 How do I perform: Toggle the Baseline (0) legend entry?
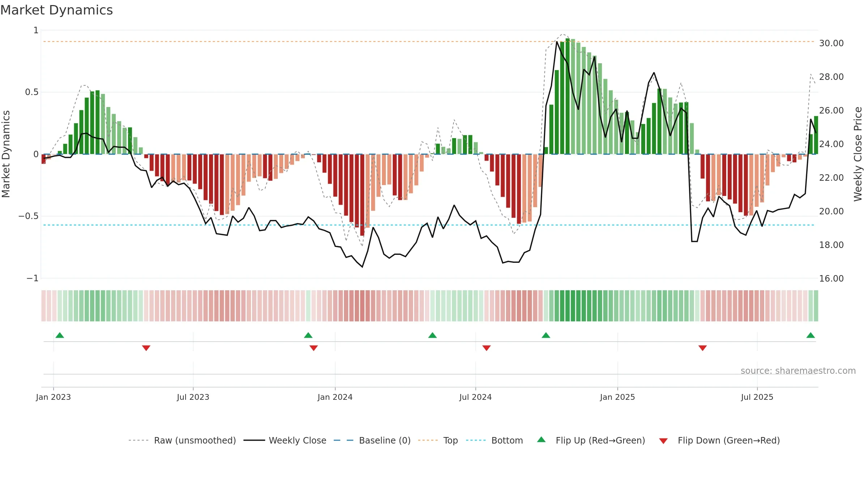372,440
